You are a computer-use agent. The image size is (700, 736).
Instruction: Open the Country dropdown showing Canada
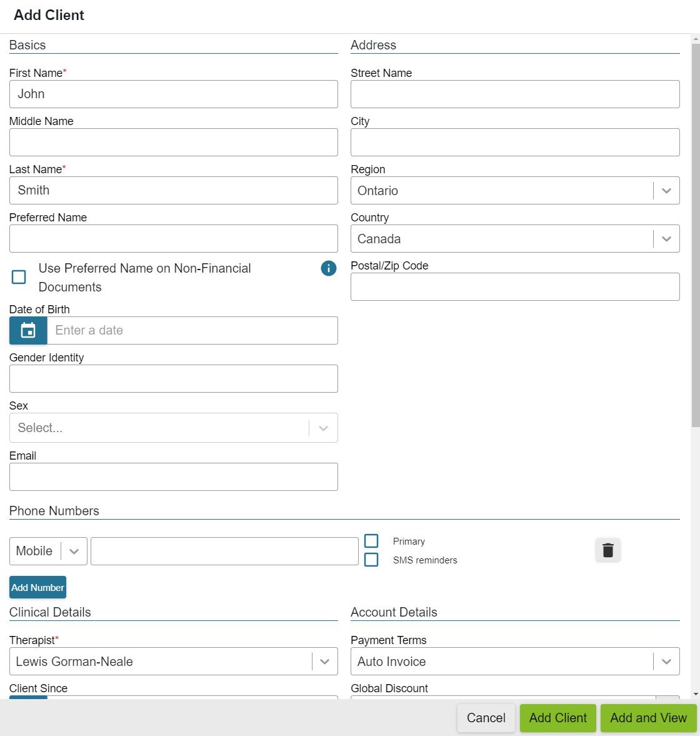click(x=666, y=238)
